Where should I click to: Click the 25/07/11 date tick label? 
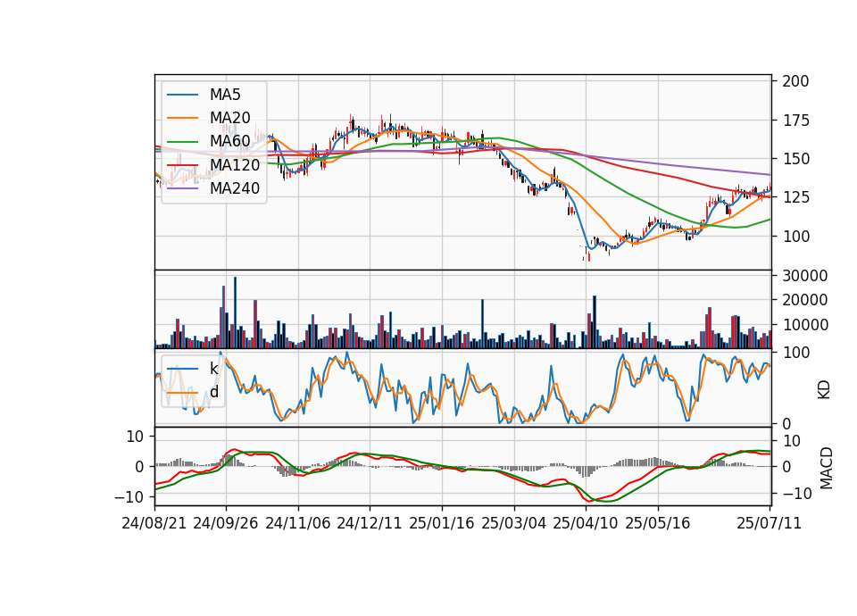click(769, 523)
